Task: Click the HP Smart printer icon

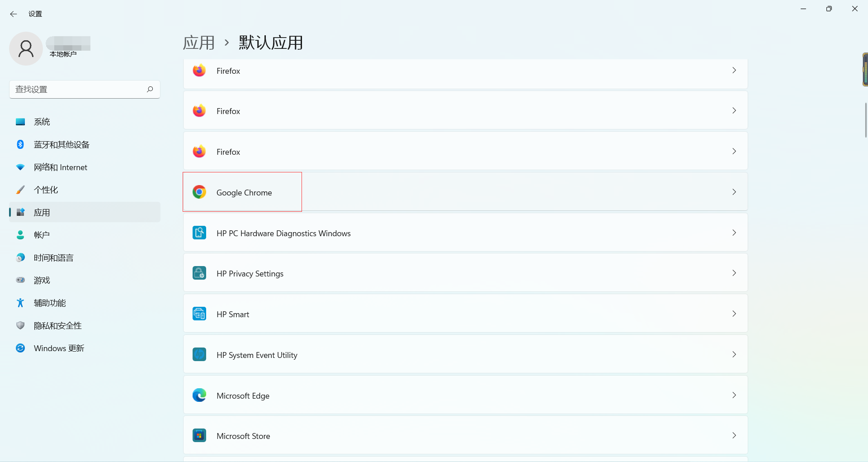Action: point(199,314)
